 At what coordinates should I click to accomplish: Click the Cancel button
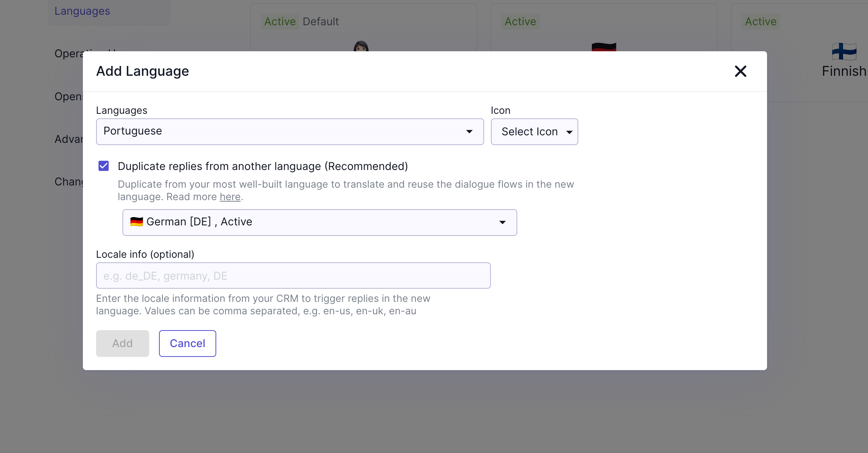tap(187, 343)
